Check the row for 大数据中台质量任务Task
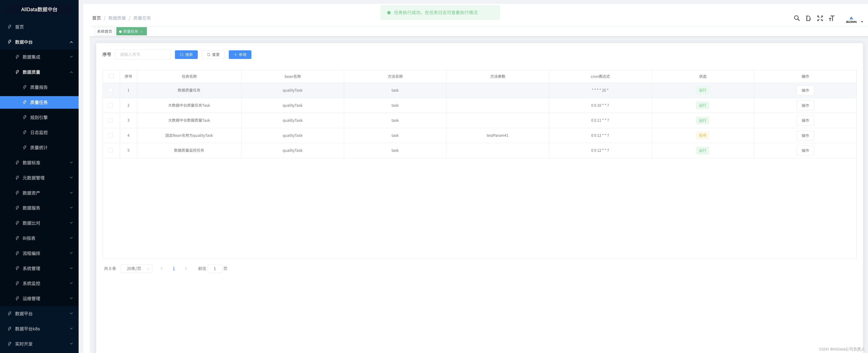 point(110,105)
